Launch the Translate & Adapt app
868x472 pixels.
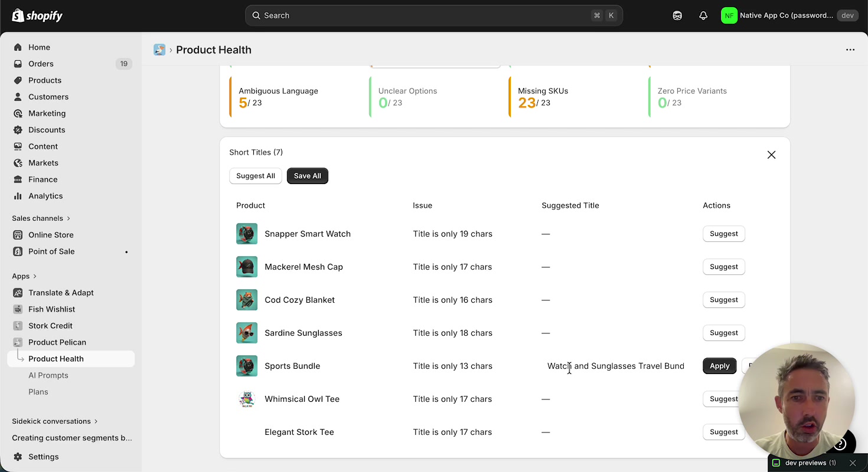(x=60, y=292)
